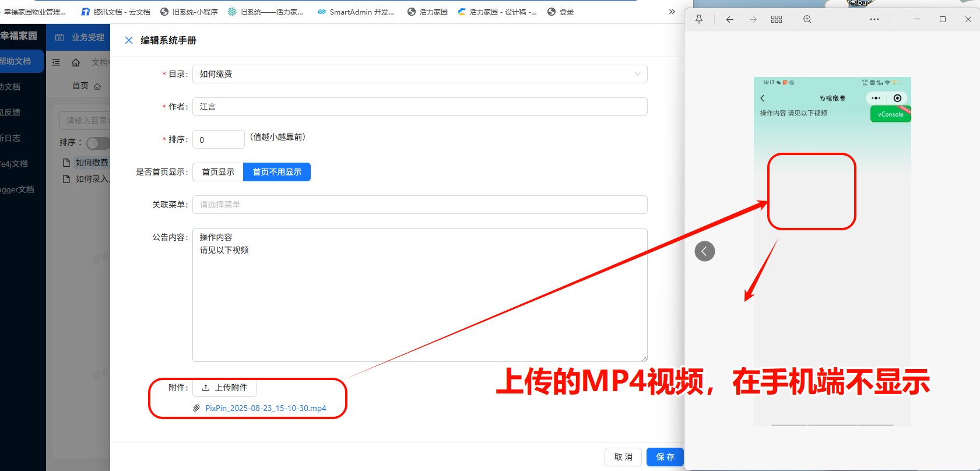Viewport: 980px width, 471px height.
Task: Click the 上传附件 button
Action: point(224,388)
